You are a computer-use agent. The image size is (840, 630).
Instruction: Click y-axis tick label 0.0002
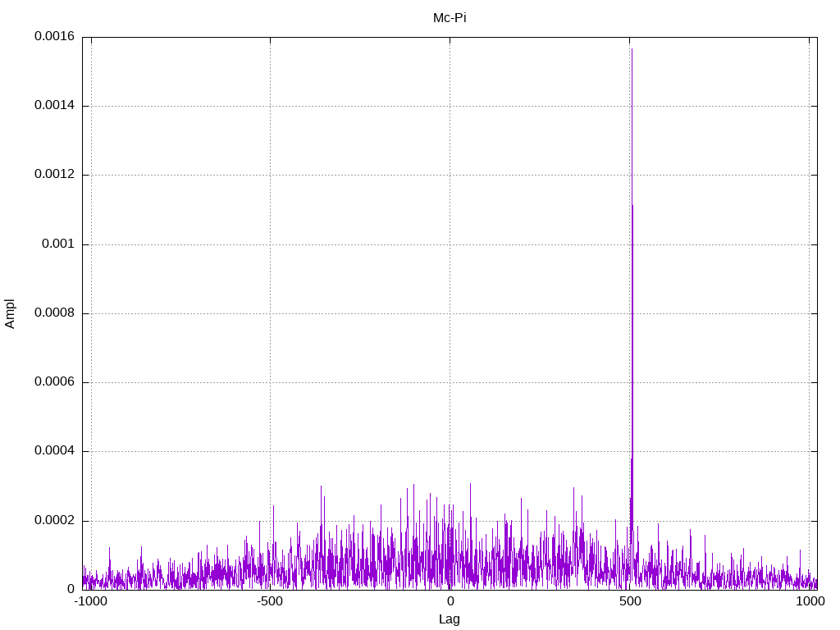point(55,520)
